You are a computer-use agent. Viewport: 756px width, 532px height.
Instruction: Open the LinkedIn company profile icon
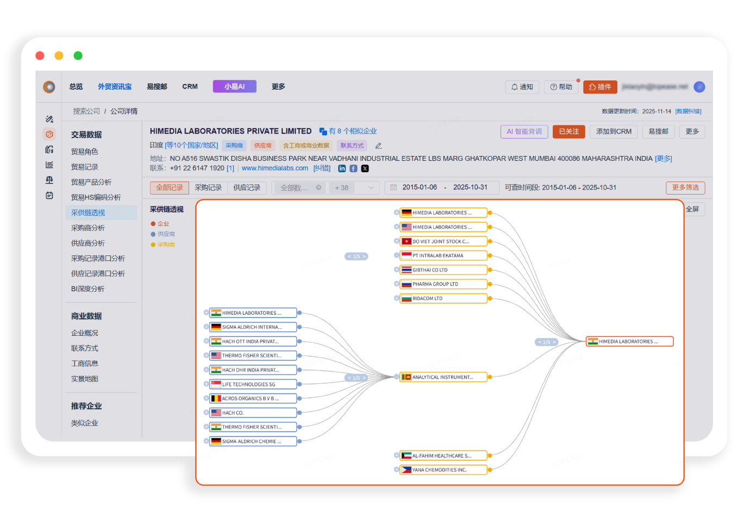[x=342, y=168]
